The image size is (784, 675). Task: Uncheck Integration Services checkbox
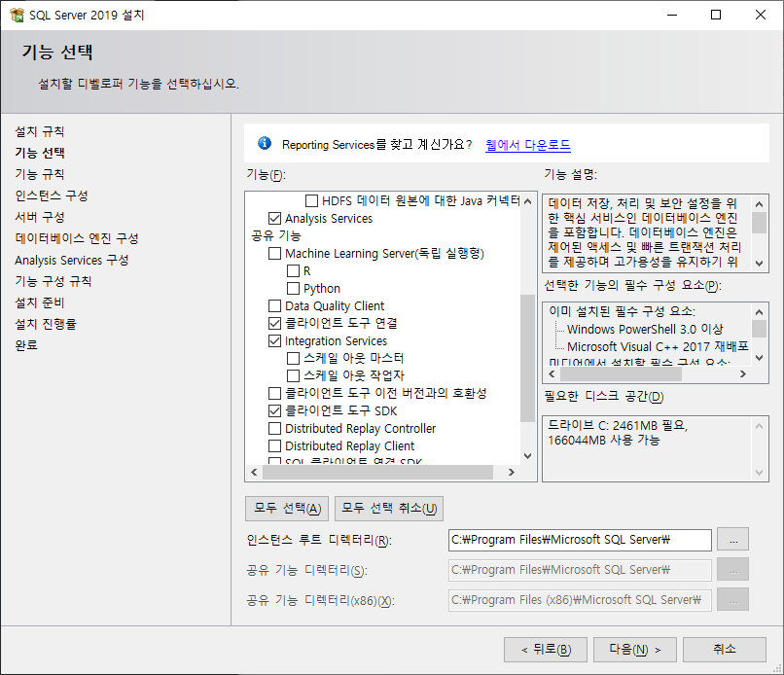coord(274,341)
